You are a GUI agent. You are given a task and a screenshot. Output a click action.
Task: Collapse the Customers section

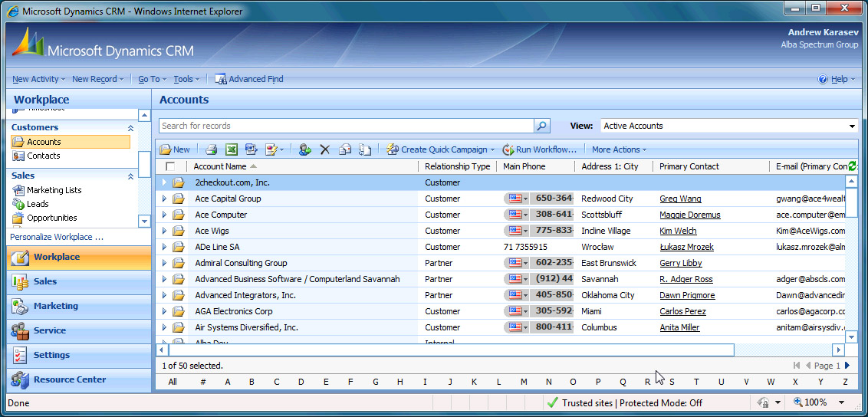pyautogui.click(x=130, y=128)
